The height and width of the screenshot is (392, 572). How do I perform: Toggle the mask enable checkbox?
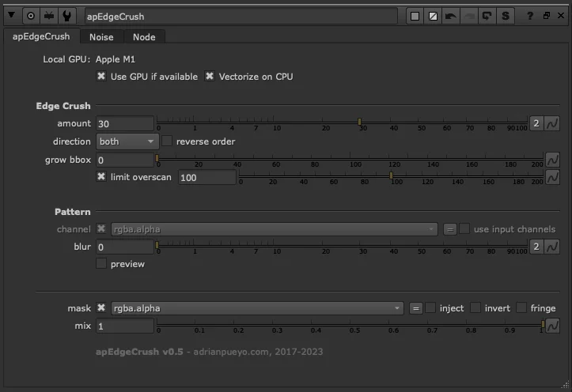[101, 308]
